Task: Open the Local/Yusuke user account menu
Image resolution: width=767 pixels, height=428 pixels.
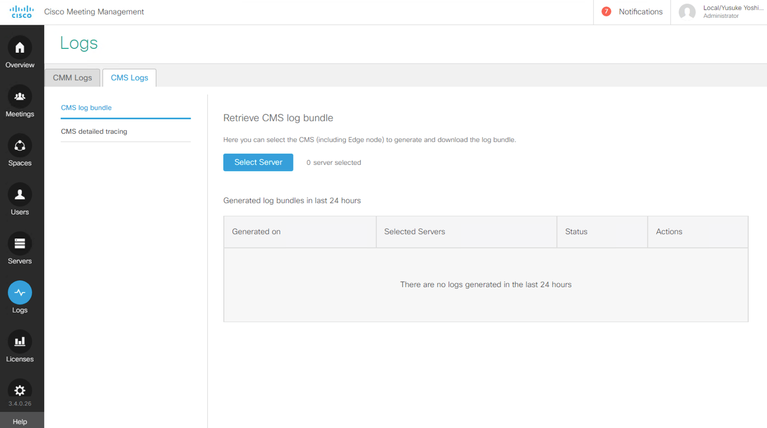Action: pyautogui.click(x=732, y=12)
